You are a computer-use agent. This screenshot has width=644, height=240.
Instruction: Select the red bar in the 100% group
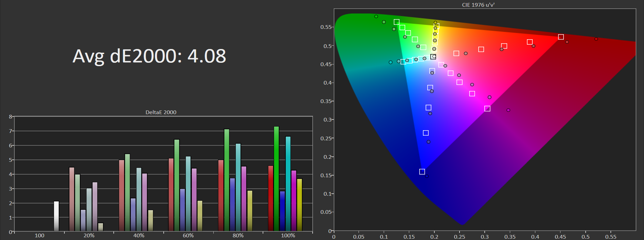271,198
